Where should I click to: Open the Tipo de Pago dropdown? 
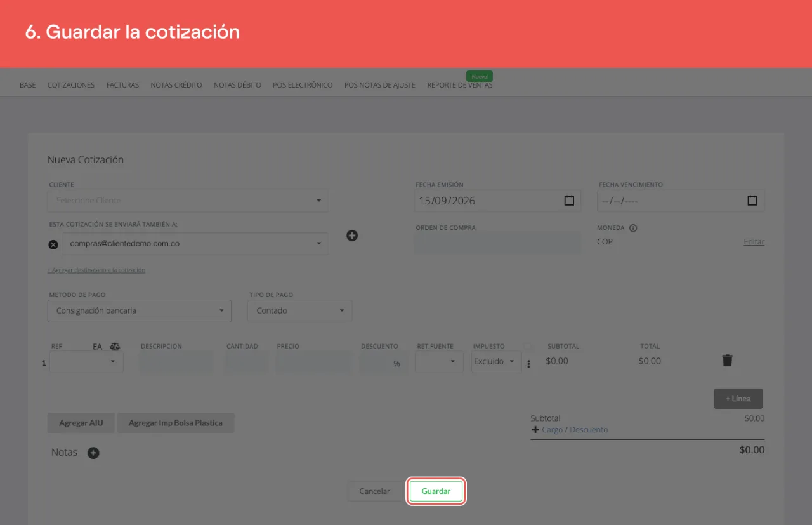click(x=300, y=311)
